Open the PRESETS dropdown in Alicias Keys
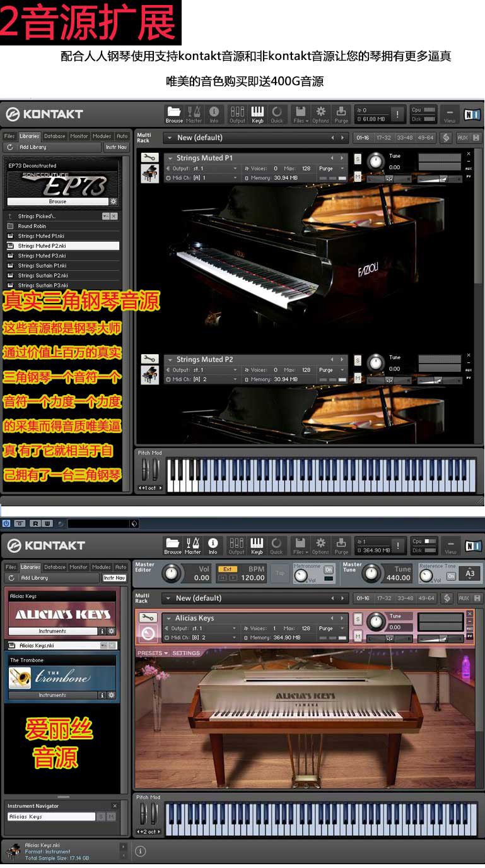The image size is (485, 868). pos(153,653)
